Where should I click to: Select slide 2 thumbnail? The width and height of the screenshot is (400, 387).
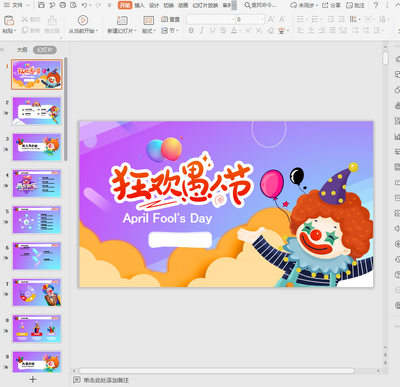tap(37, 111)
